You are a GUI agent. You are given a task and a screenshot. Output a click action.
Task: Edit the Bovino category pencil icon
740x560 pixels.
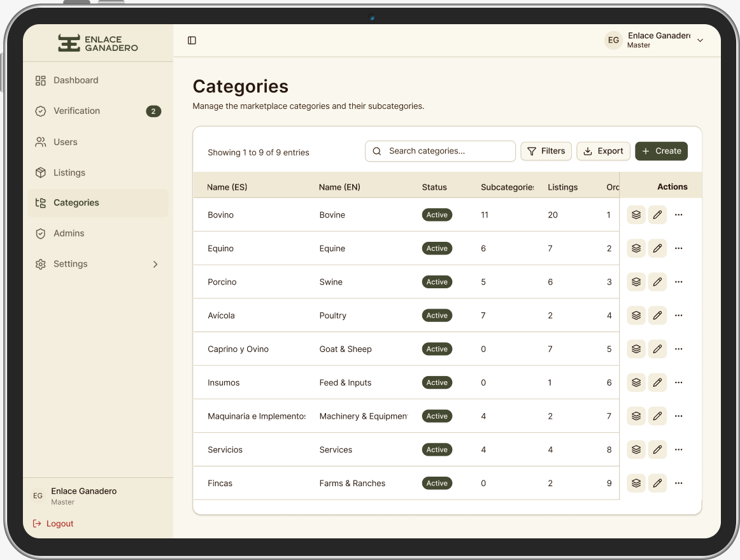[657, 214]
